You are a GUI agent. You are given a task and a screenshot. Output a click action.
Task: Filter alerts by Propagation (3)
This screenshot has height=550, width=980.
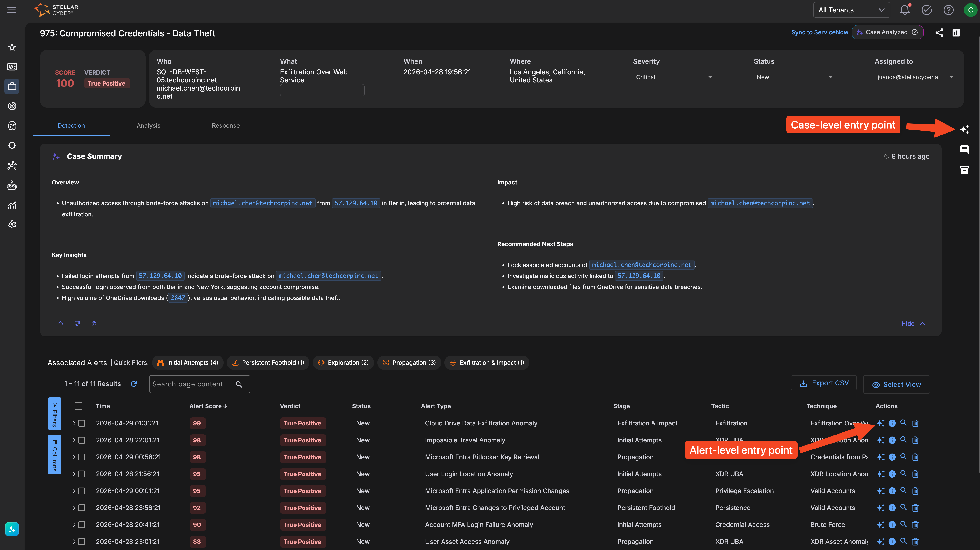click(409, 363)
